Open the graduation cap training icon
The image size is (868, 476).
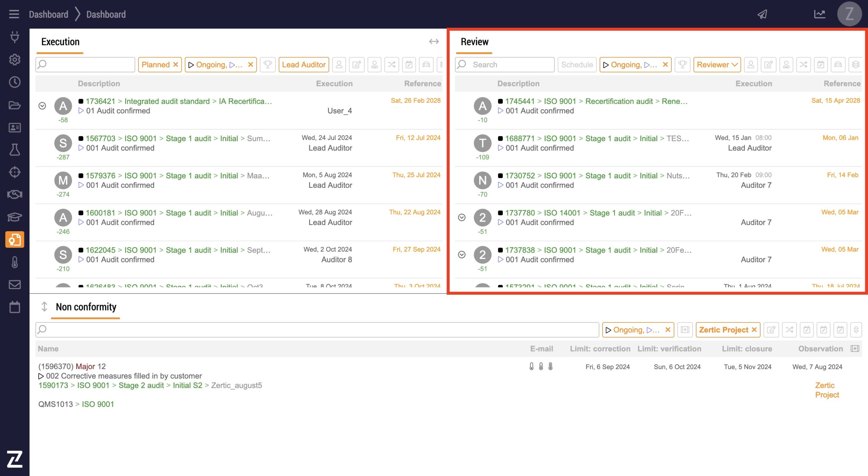pyautogui.click(x=15, y=217)
